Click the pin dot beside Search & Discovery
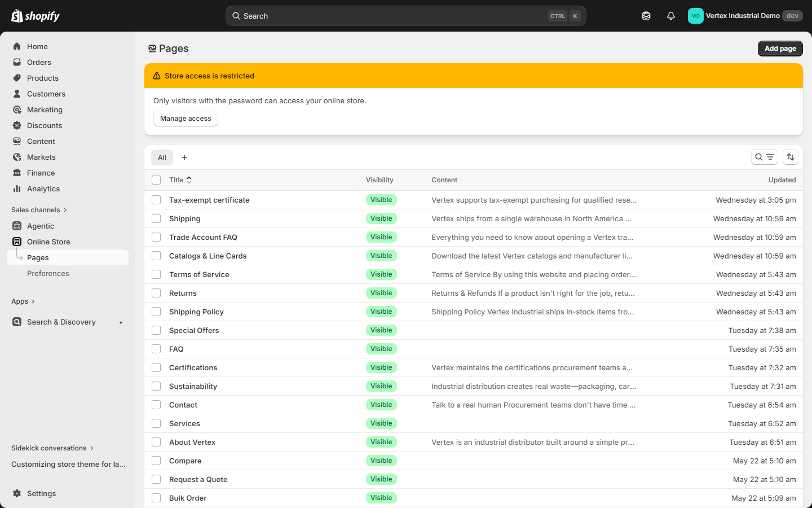 121,322
